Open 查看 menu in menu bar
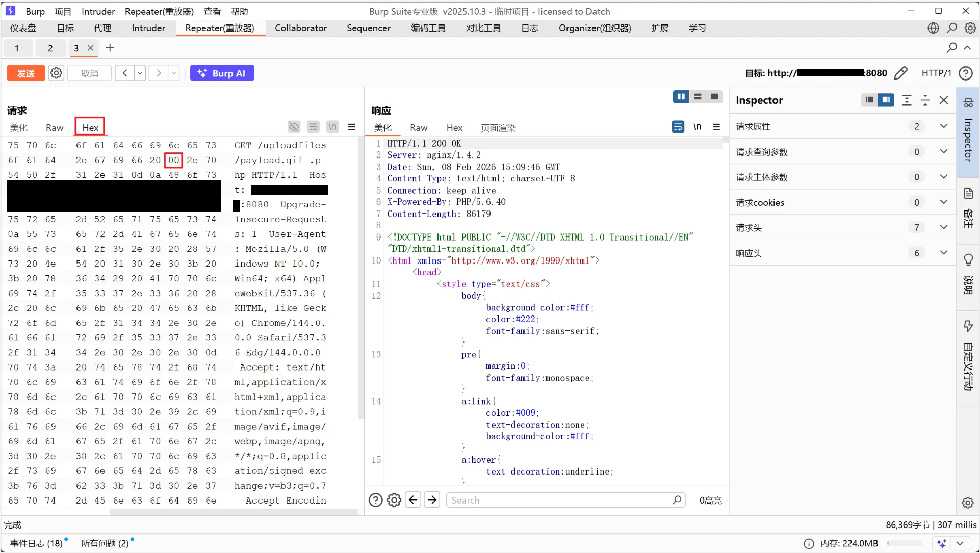Viewport: 980px width, 553px height. point(212,11)
